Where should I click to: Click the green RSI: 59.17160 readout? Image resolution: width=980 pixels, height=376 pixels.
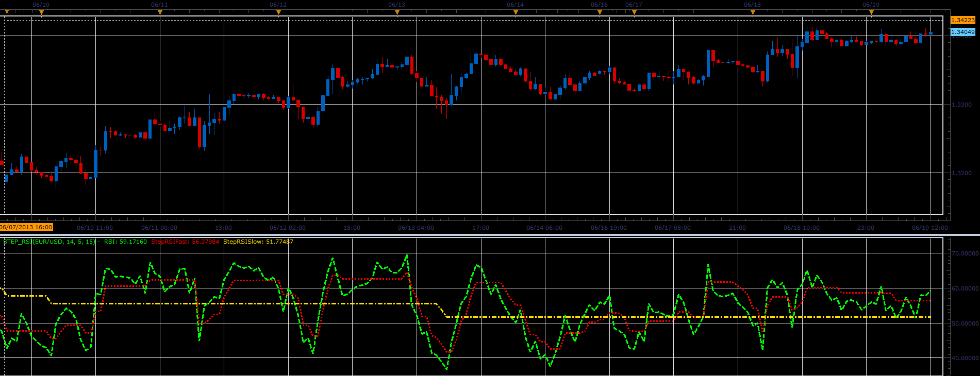point(125,242)
